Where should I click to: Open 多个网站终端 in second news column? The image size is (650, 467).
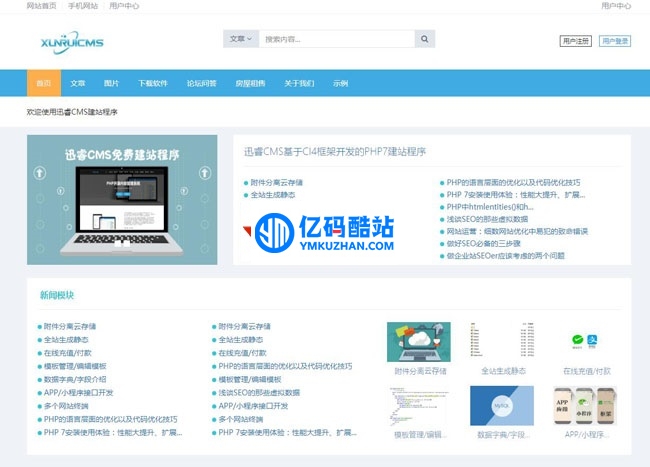[x=241, y=419]
